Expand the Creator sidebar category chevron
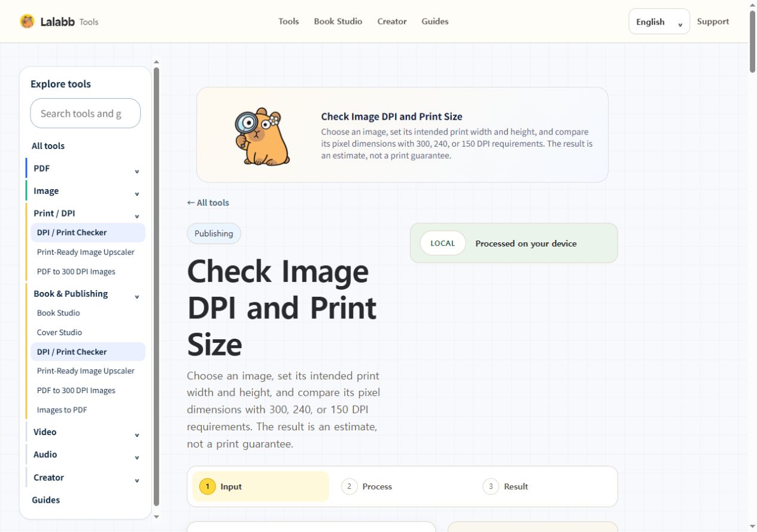The width and height of the screenshot is (757, 532). (136, 481)
